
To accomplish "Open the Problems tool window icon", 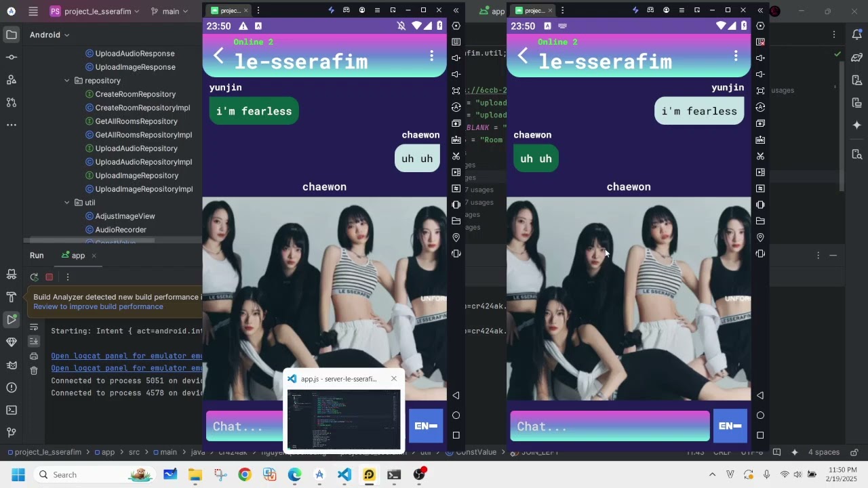I will (x=12, y=388).
